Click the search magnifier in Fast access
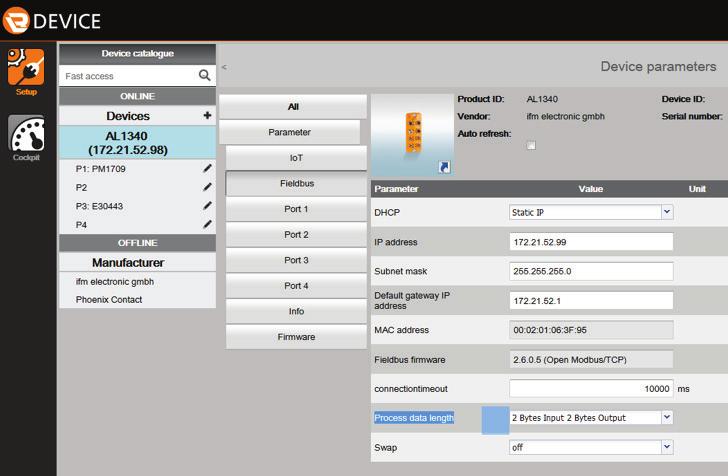This screenshot has height=476, width=728. 204,75
